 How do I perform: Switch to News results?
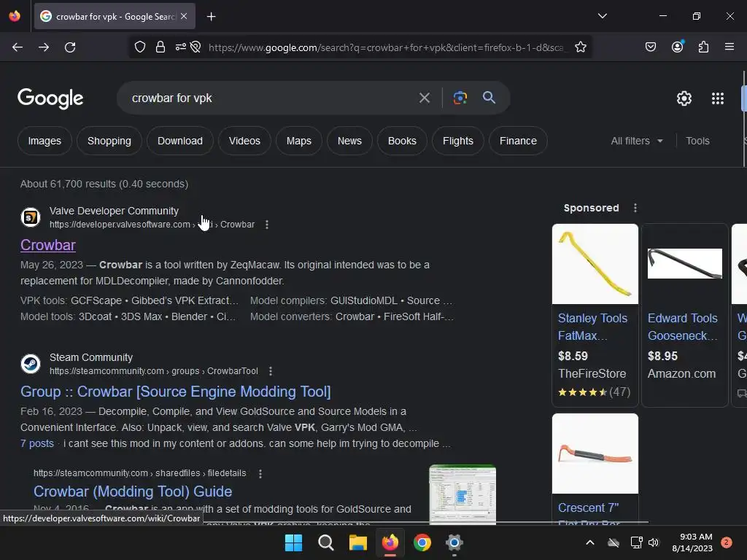(x=349, y=141)
